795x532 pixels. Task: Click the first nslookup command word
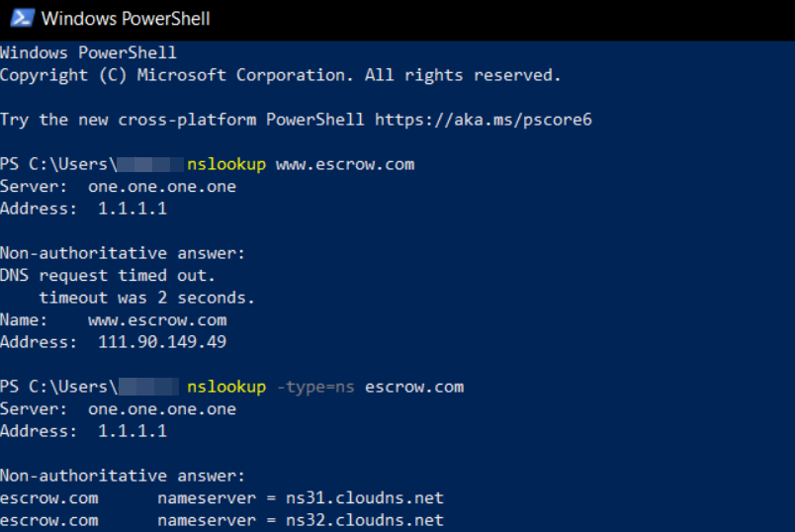(226, 165)
